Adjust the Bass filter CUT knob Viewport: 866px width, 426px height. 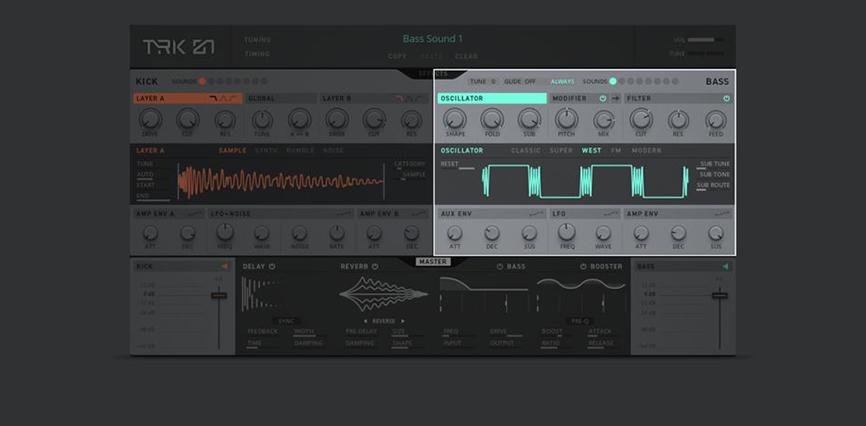click(641, 119)
